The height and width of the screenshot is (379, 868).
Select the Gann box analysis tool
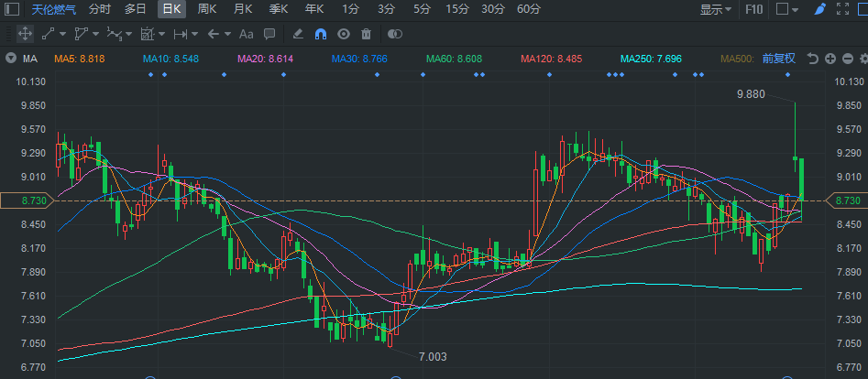(x=148, y=34)
